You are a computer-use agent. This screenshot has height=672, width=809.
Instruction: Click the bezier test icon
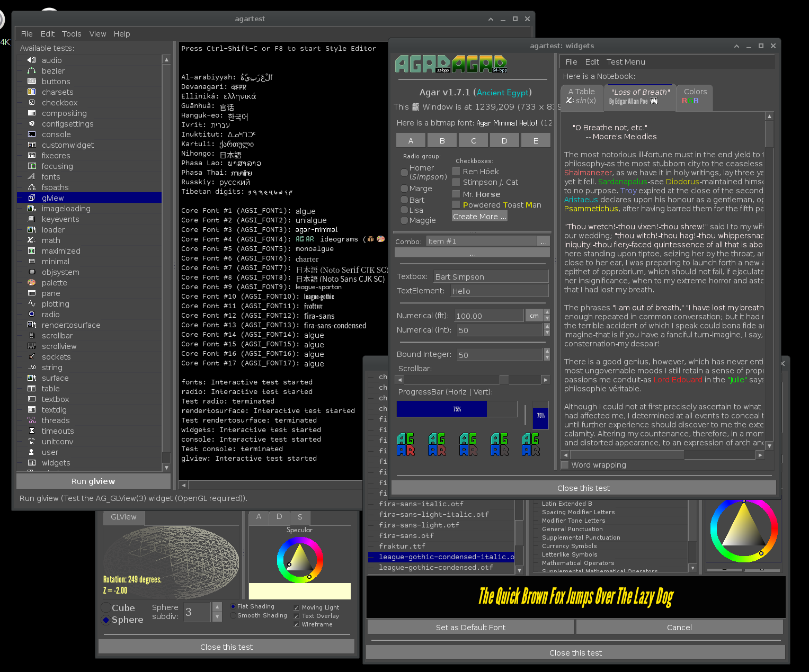tap(31, 71)
